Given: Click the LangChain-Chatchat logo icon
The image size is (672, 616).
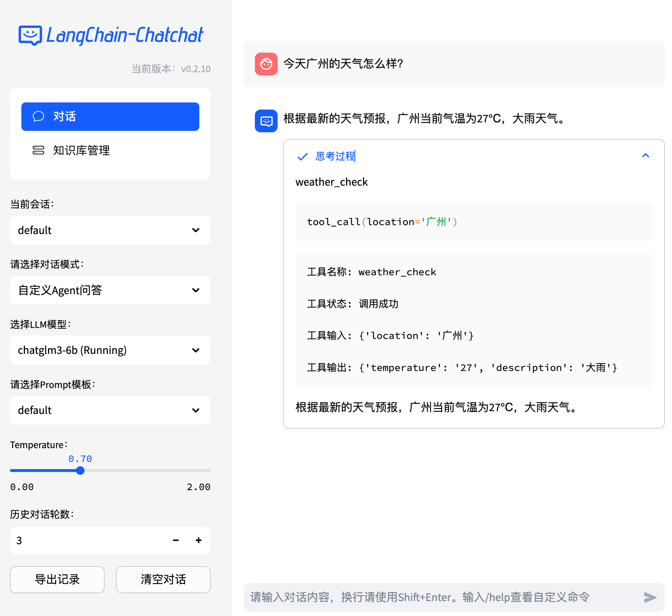Looking at the screenshot, I should pos(30,35).
